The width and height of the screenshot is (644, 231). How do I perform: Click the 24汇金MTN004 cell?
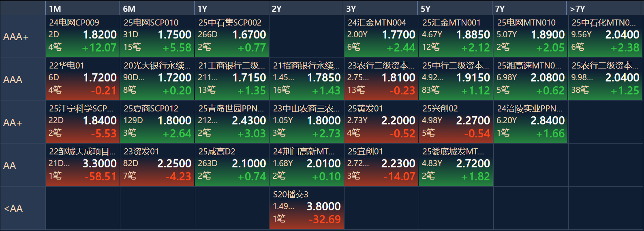coord(381,36)
